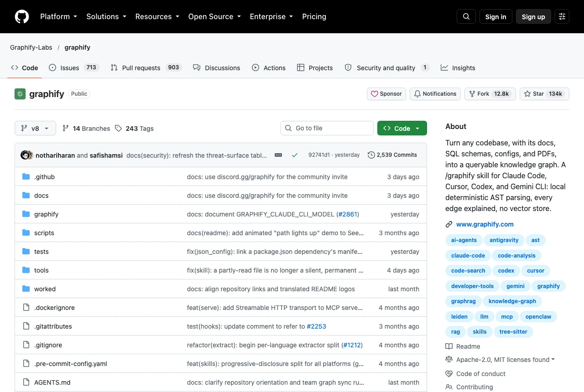Click the license scale icon

pyautogui.click(x=449, y=360)
